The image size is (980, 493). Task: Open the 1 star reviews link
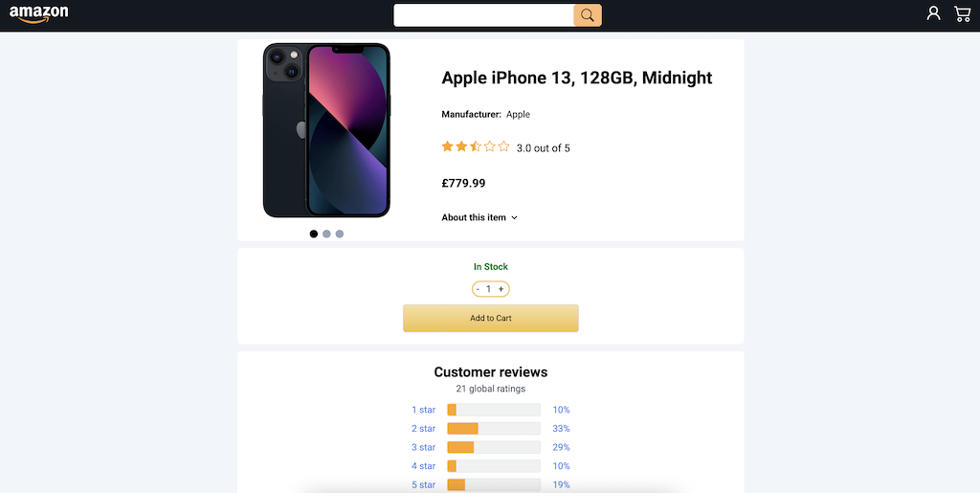pos(423,410)
